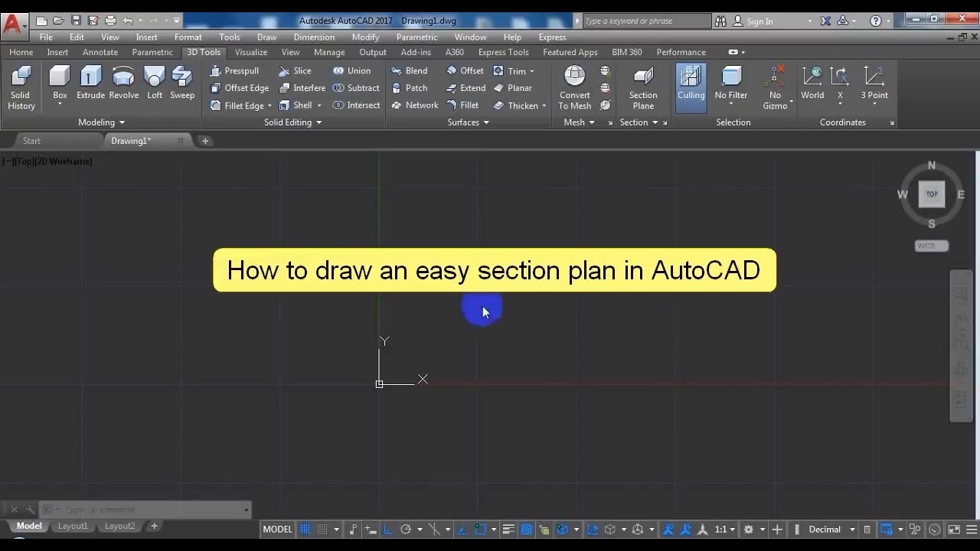This screenshot has width=980, height=551.
Task: Choose the Slice solid tool
Action: click(295, 70)
